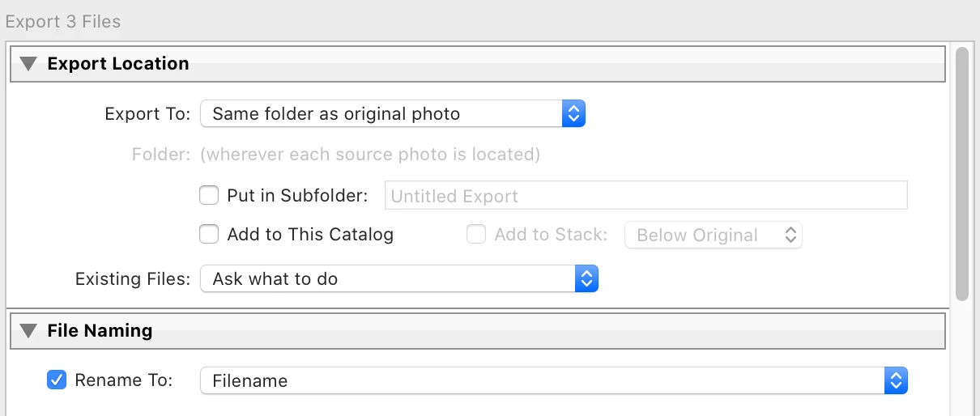This screenshot has height=416, width=980.
Task: Open the Same folder as original photo menu
Action: [381, 114]
